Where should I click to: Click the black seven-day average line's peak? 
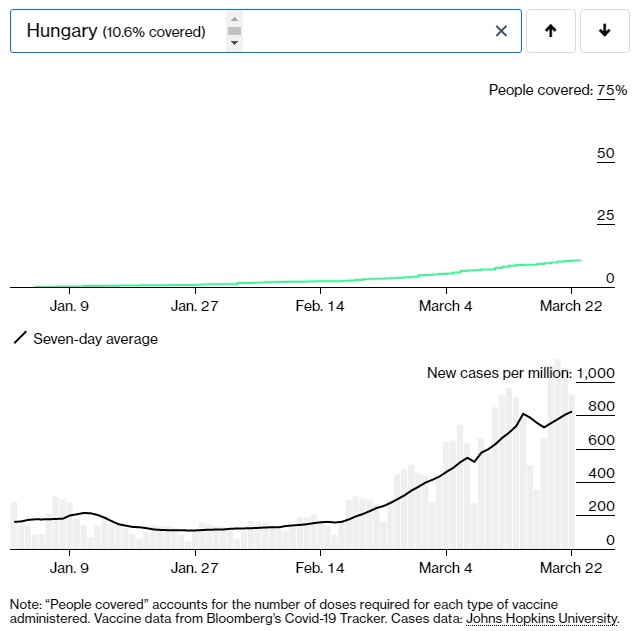coord(523,414)
